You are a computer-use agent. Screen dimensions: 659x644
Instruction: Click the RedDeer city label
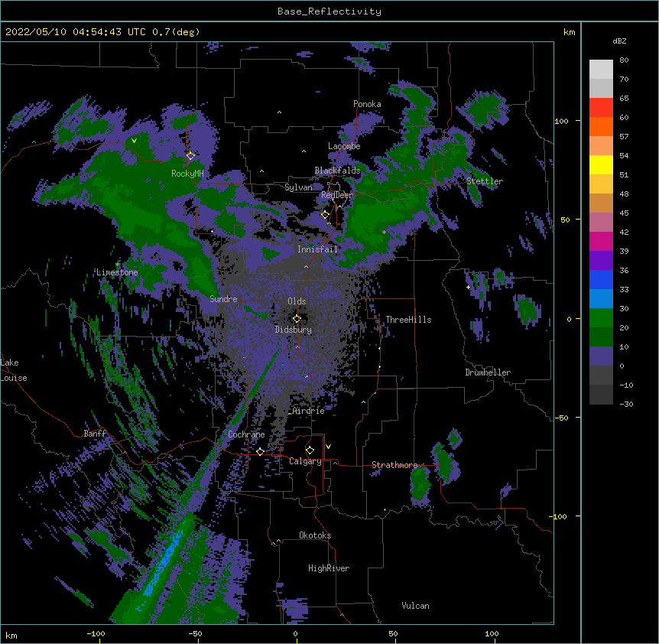coord(336,195)
